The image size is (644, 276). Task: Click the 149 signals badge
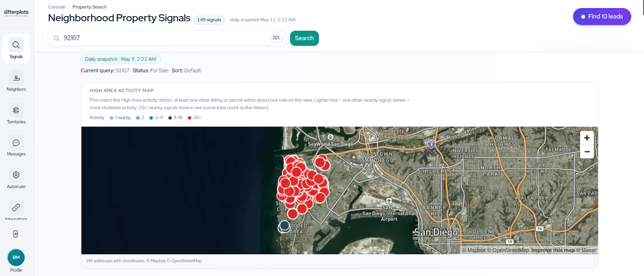tap(209, 19)
